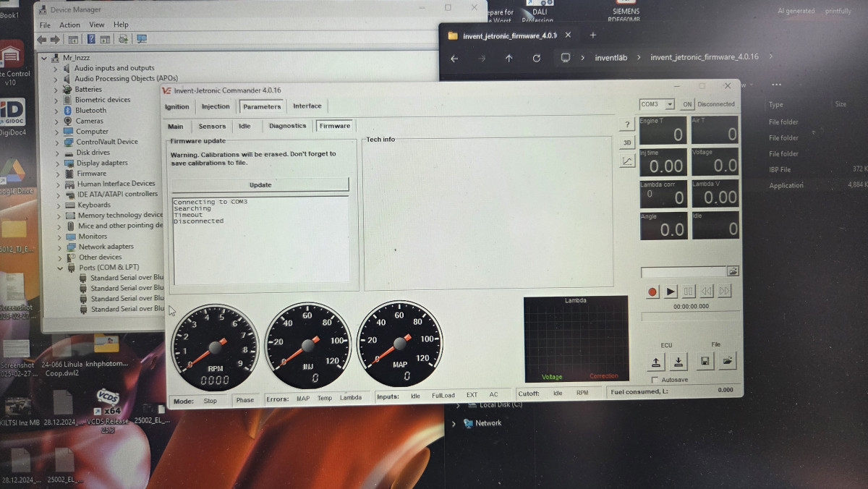Click the save to file floppy icon
This screenshot has width=868, height=489.
705,362
